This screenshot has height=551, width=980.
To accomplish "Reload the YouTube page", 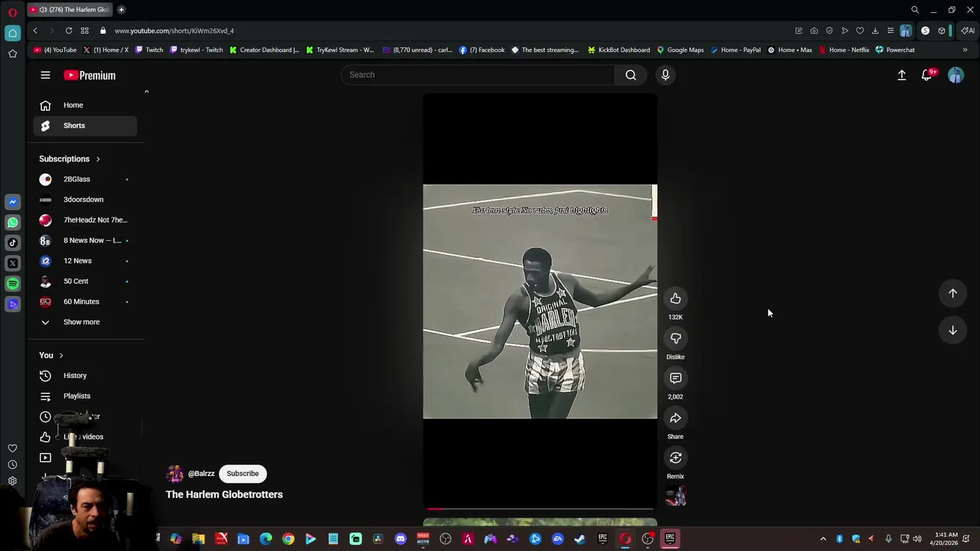I will pyautogui.click(x=69, y=31).
